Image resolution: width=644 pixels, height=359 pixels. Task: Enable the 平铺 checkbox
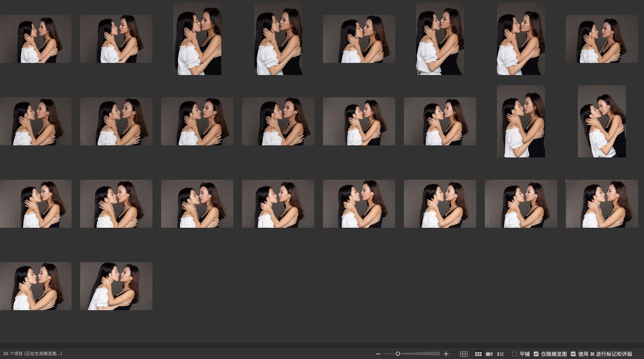coord(515,354)
